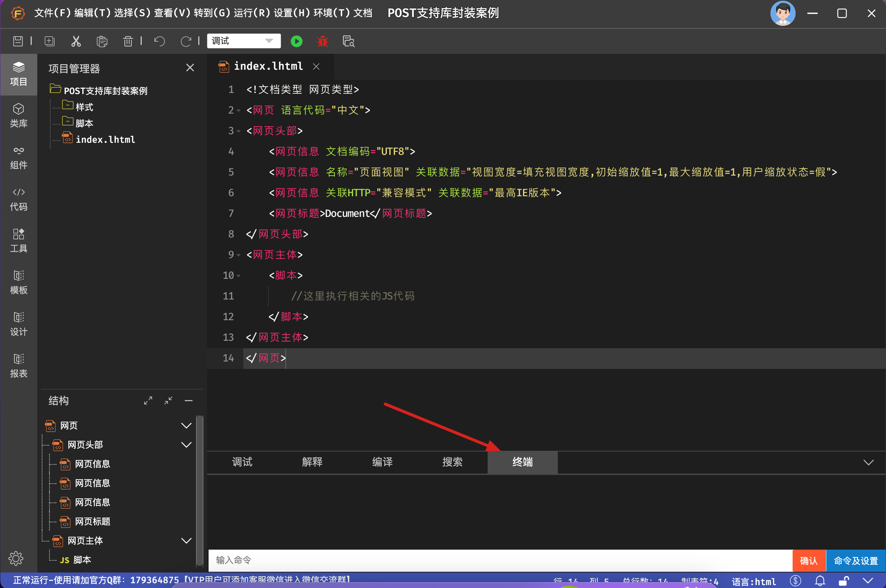The width and height of the screenshot is (886, 588).
Task: Switch to the 搜索 bottom tab
Action: [x=452, y=462]
